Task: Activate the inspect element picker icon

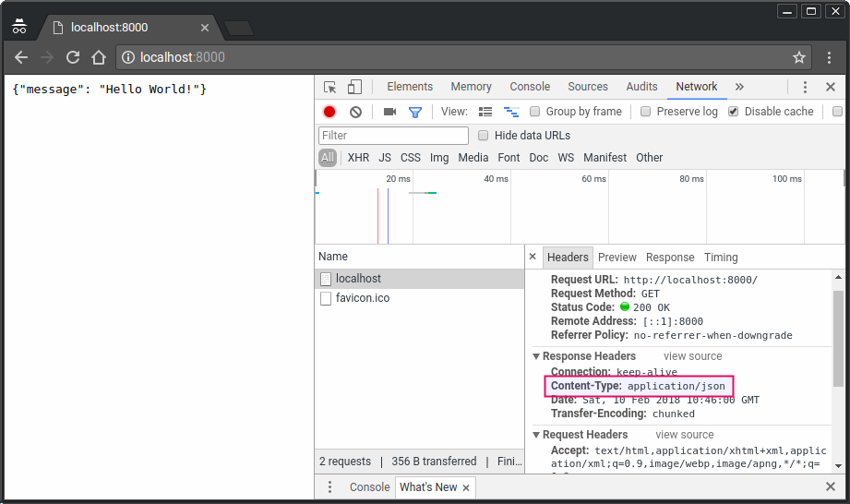Action: pos(329,88)
